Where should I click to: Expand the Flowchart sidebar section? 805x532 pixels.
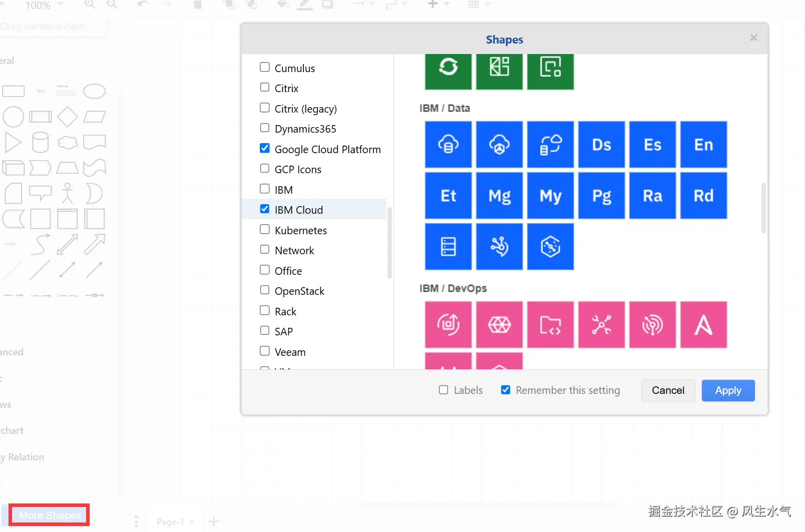tap(12, 430)
